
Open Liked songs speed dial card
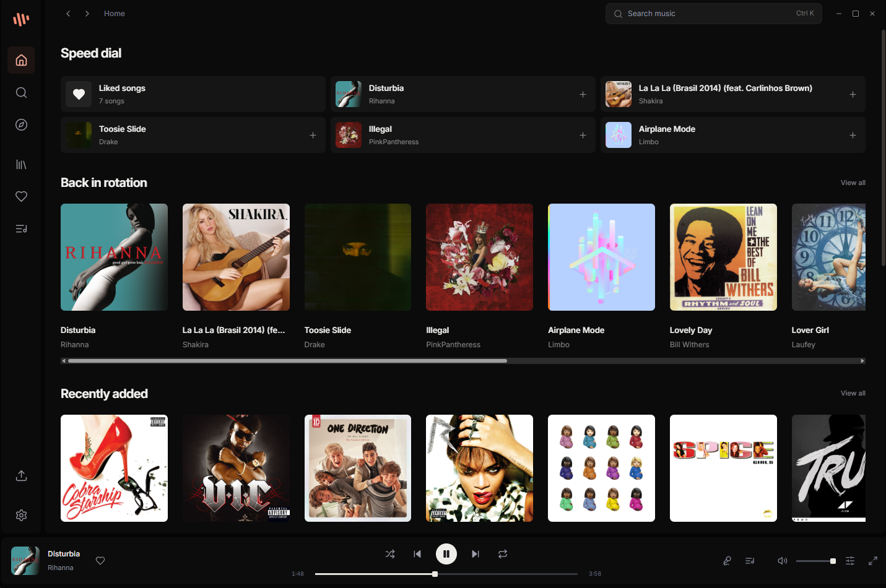click(x=193, y=94)
